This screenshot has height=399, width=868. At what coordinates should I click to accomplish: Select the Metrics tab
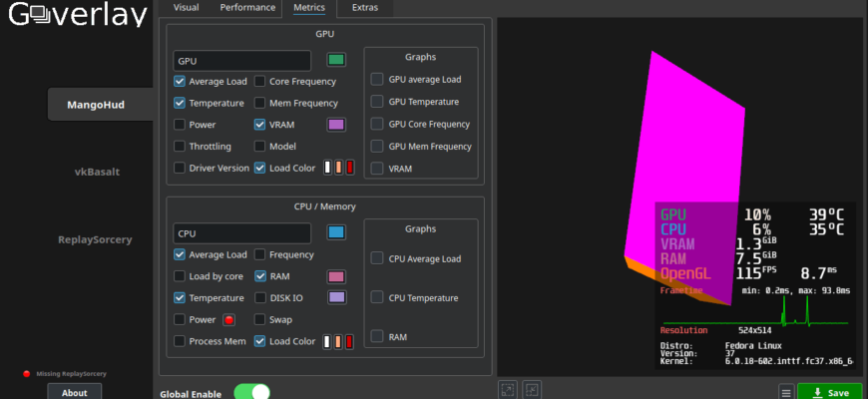[x=309, y=8]
